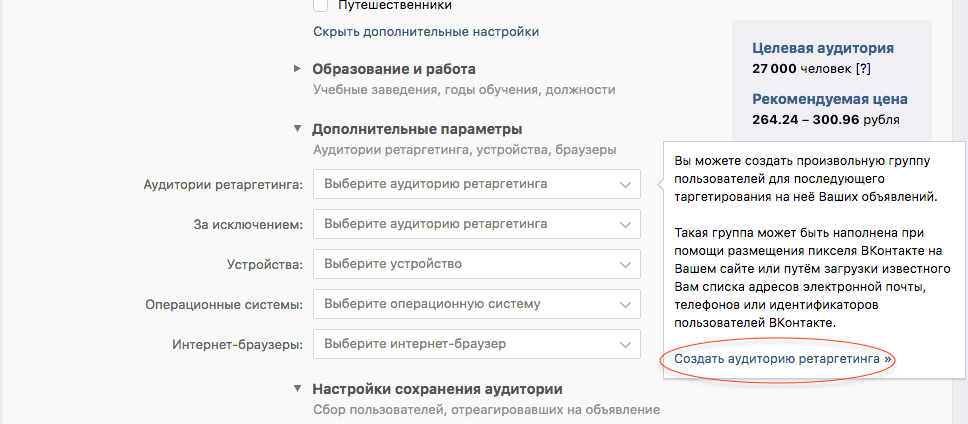Click chevron arrow in За исключением field

625,225
